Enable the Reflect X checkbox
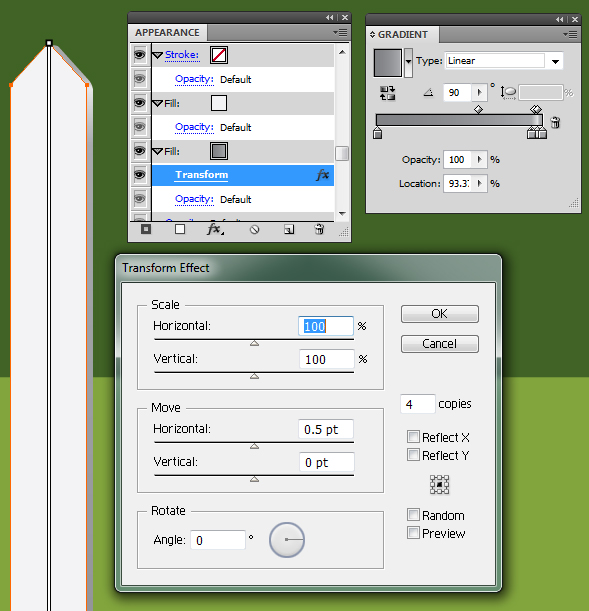This screenshot has width=589, height=611. (413, 437)
